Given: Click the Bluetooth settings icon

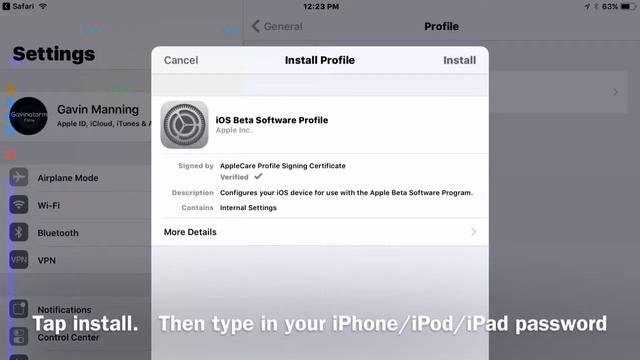Looking at the screenshot, I should (x=19, y=232).
